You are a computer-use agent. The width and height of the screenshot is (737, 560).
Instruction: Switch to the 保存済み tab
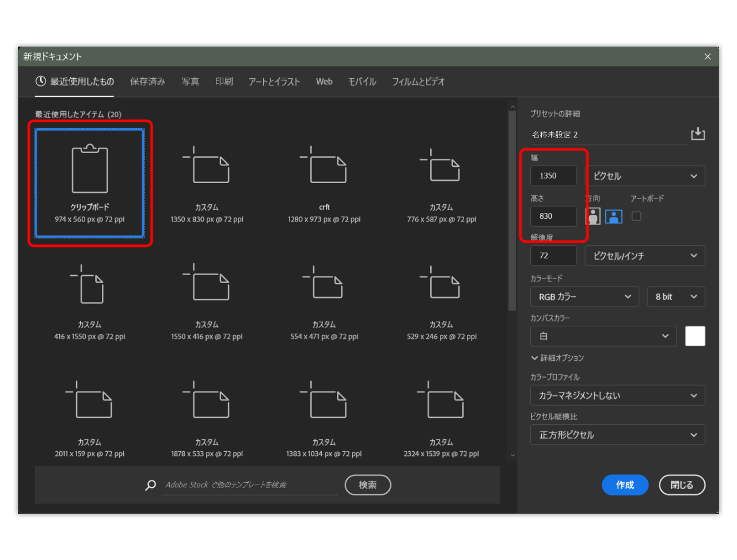147,82
